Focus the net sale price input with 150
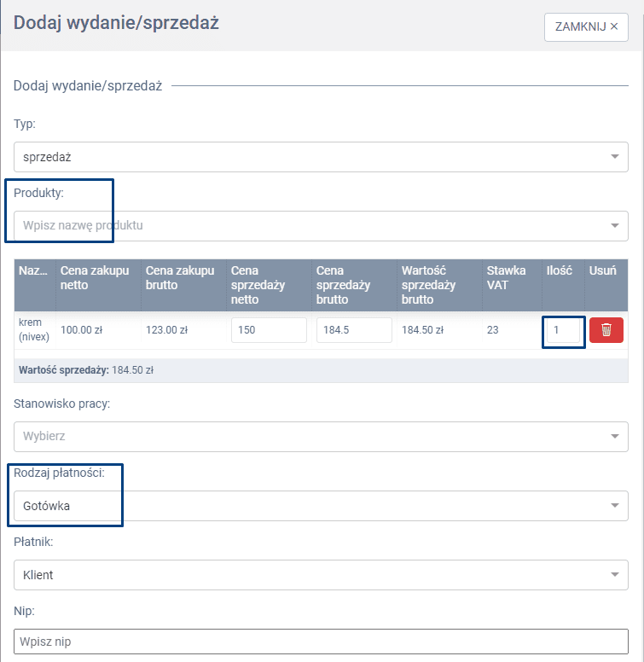Image resolution: width=644 pixels, height=662 pixels. pyautogui.click(x=269, y=330)
